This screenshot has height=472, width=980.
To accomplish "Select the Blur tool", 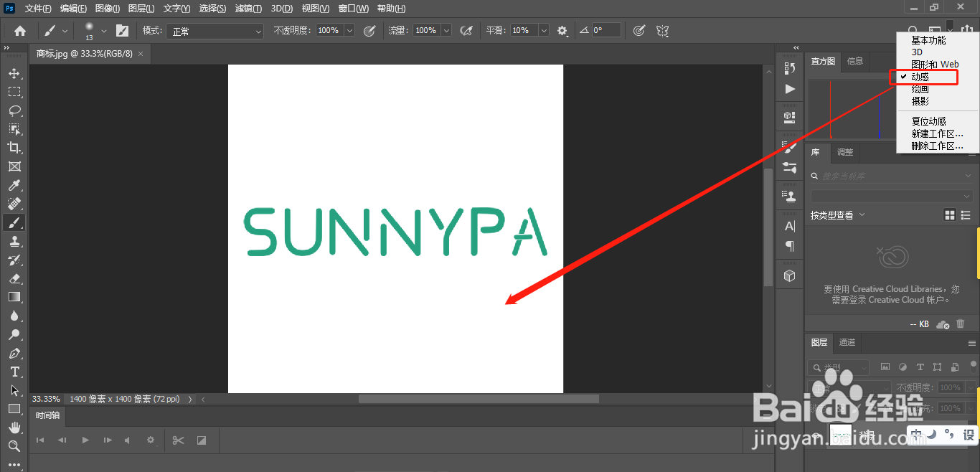I will tap(14, 316).
